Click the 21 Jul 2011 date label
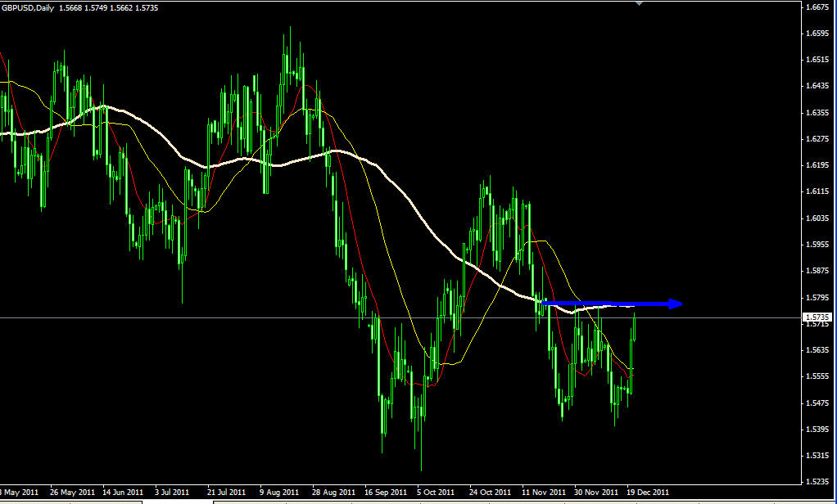Image resolution: width=837 pixels, height=504 pixels. [x=226, y=493]
